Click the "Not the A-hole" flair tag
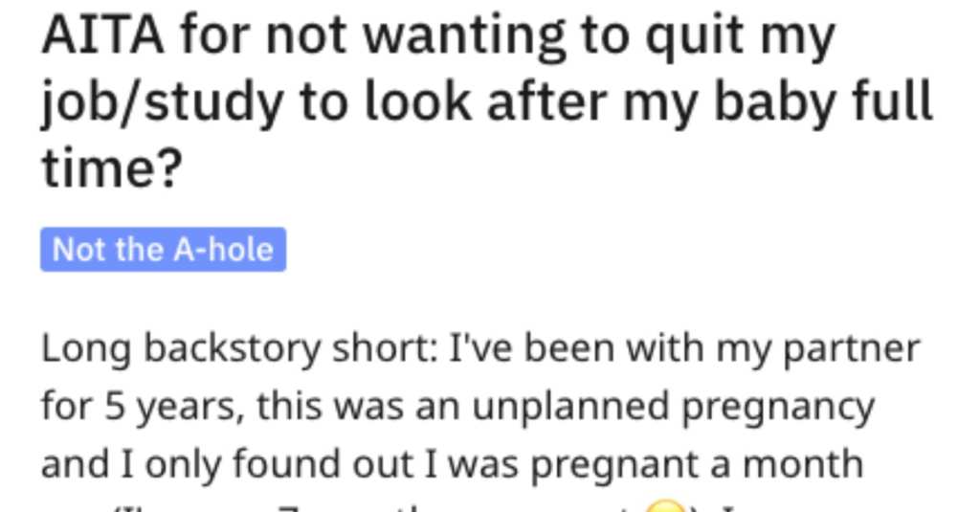Viewport: 980px width, 512px height. 163,250
